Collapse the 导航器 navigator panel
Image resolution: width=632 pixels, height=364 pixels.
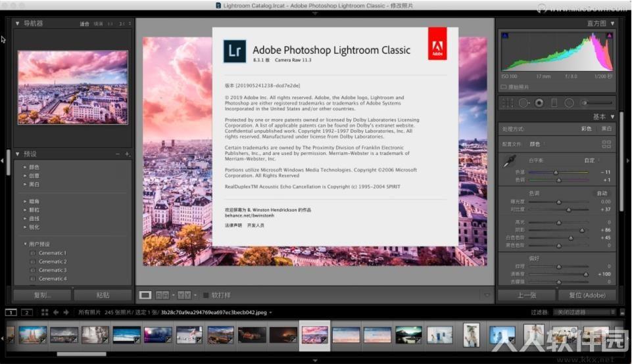[x=17, y=24]
